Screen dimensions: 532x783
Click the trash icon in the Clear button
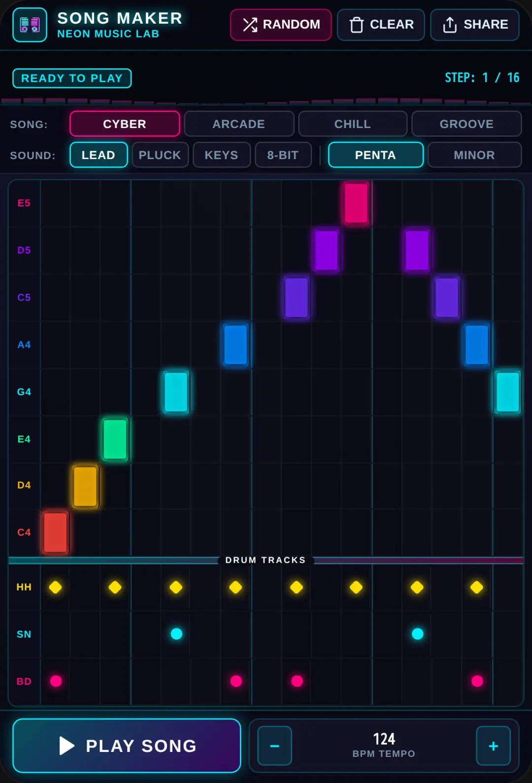click(357, 25)
